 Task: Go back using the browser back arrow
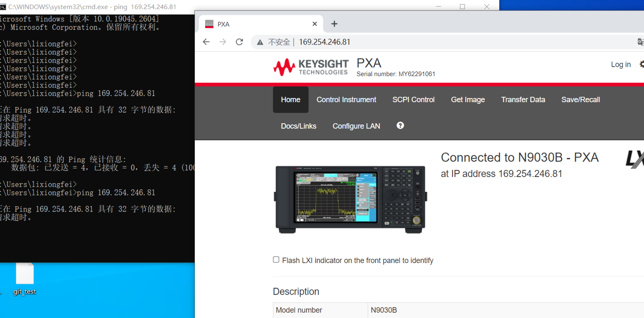tap(206, 42)
